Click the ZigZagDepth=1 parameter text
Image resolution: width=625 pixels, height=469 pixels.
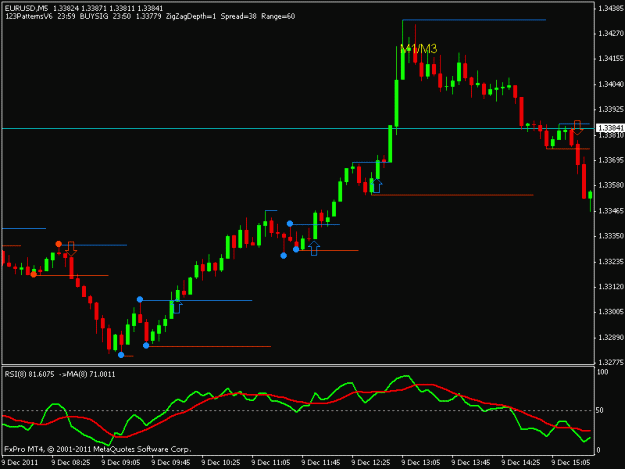click(x=191, y=16)
